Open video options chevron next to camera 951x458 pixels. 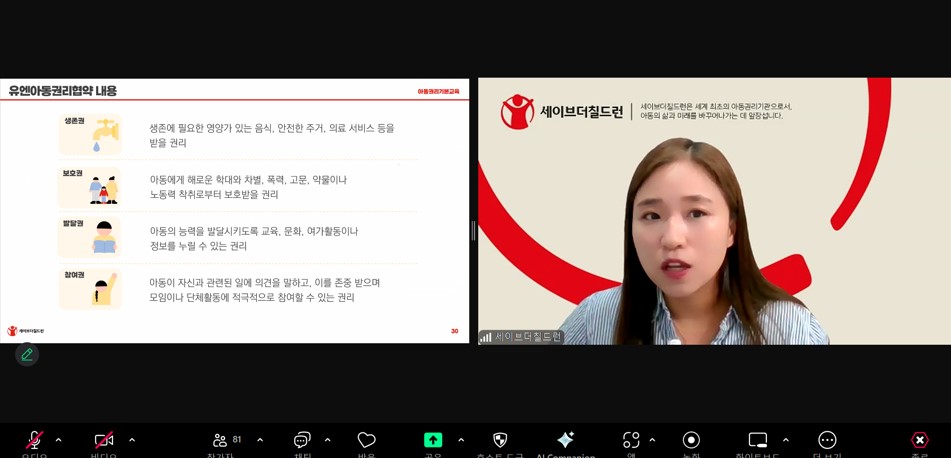(132, 440)
